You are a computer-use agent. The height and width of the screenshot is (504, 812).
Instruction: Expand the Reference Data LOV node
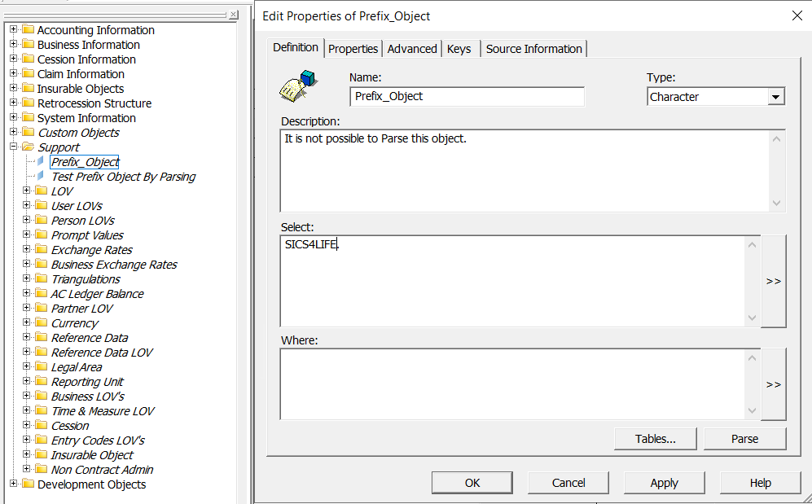(x=27, y=353)
